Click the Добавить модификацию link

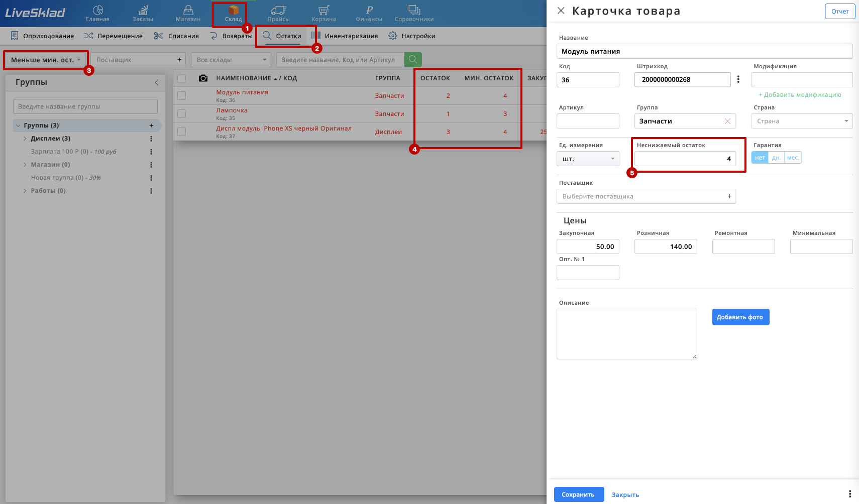pos(800,94)
